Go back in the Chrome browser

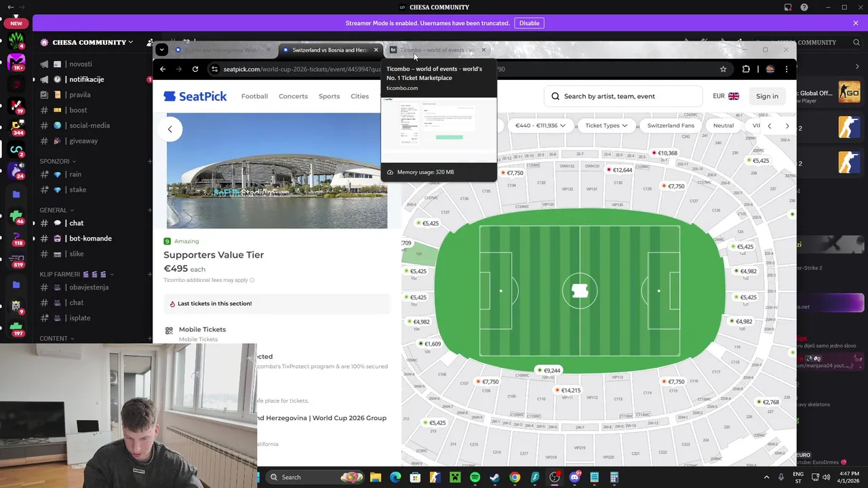tap(163, 69)
